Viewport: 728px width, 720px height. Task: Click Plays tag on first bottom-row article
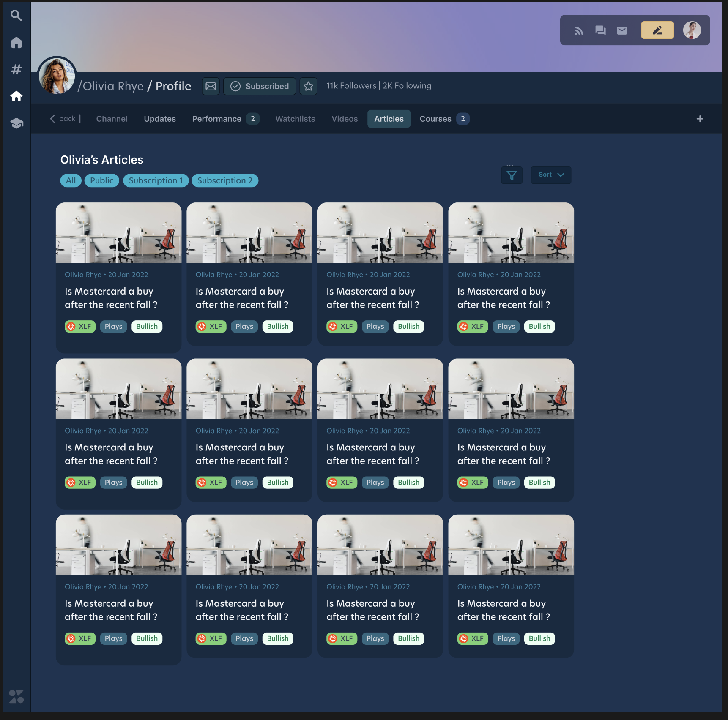(113, 638)
